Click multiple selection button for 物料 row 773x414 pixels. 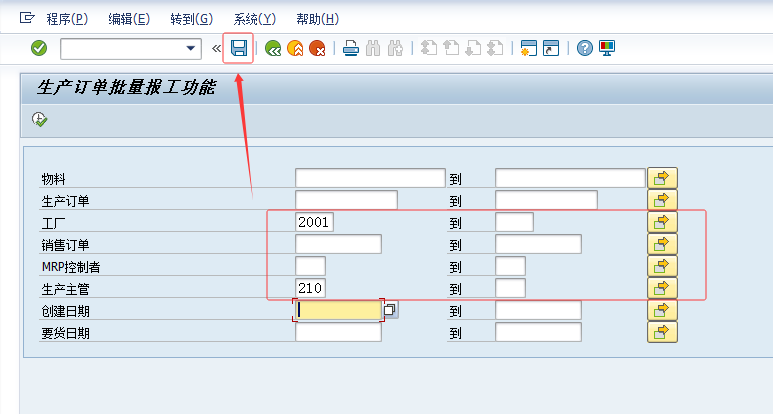click(x=662, y=178)
